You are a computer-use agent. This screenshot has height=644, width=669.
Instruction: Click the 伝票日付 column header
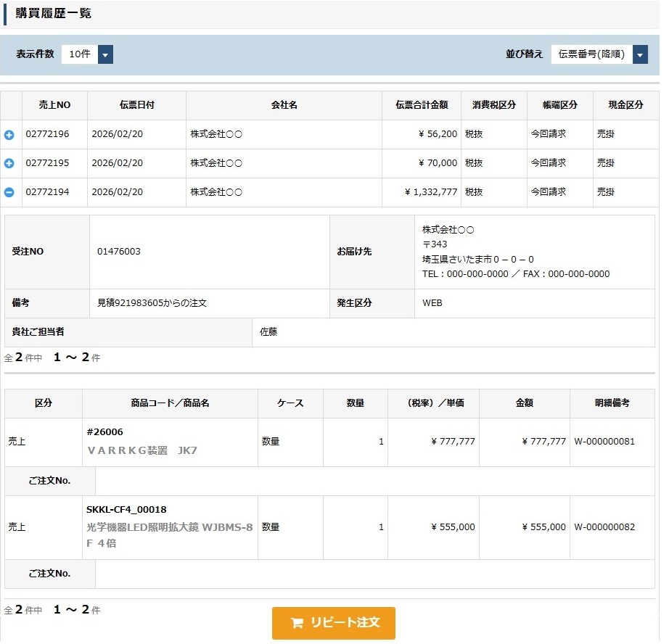tap(136, 105)
